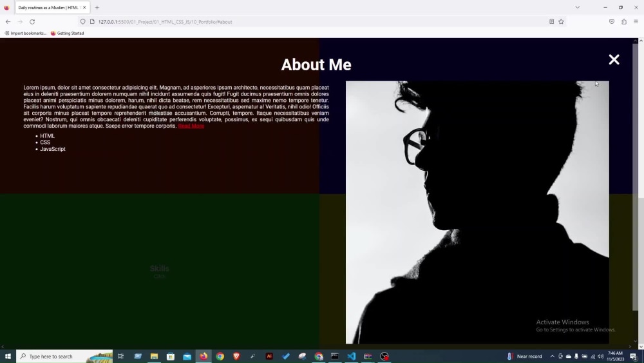Open the Getting Started bookmark
This screenshot has height=363, width=644.
tap(68, 34)
